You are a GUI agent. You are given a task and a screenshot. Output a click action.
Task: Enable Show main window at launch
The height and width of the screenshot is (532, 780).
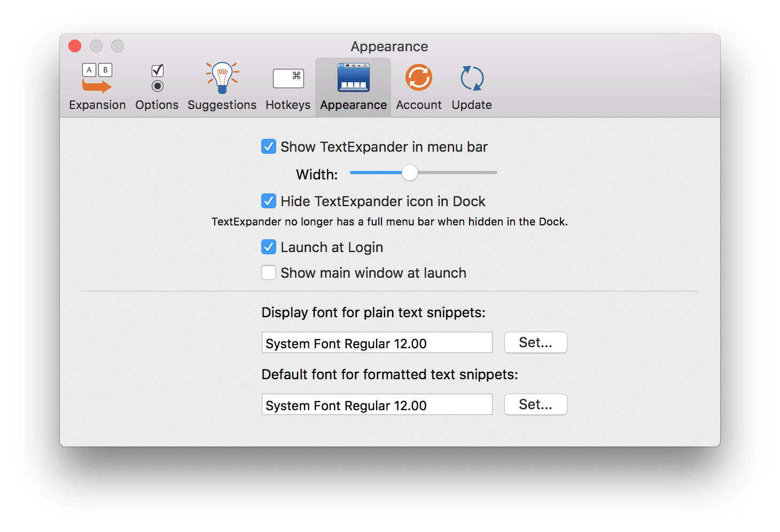pyautogui.click(x=269, y=272)
